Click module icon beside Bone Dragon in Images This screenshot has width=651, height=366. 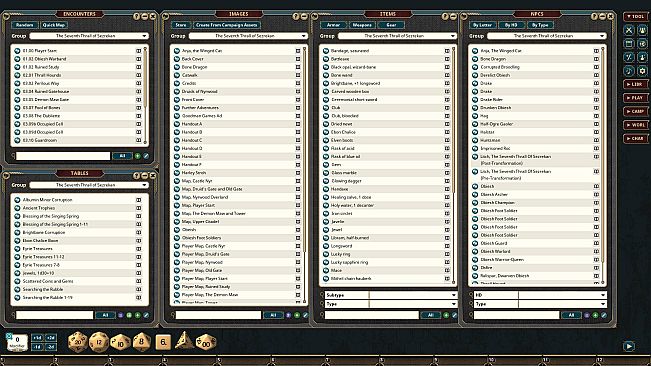tap(298, 67)
